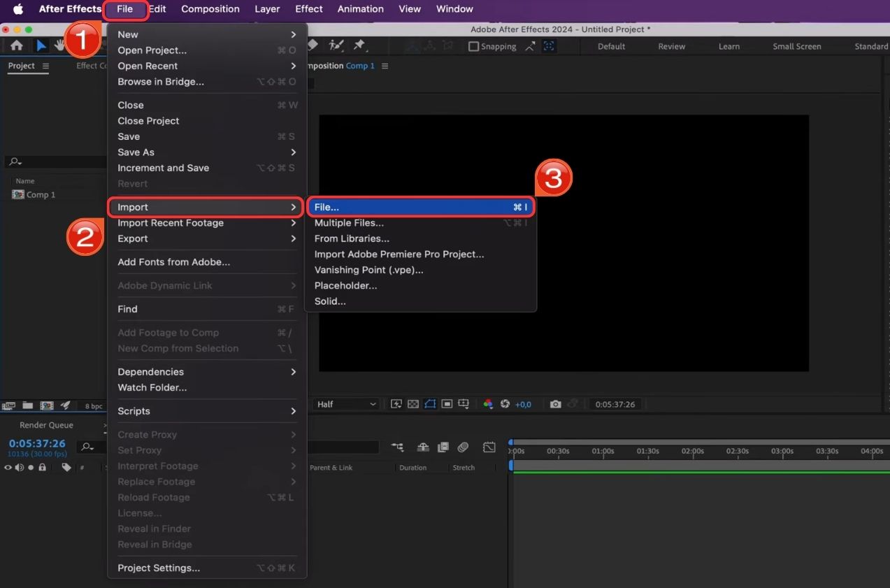Toggle the solo column header
890x588 pixels.
(31, 467)
